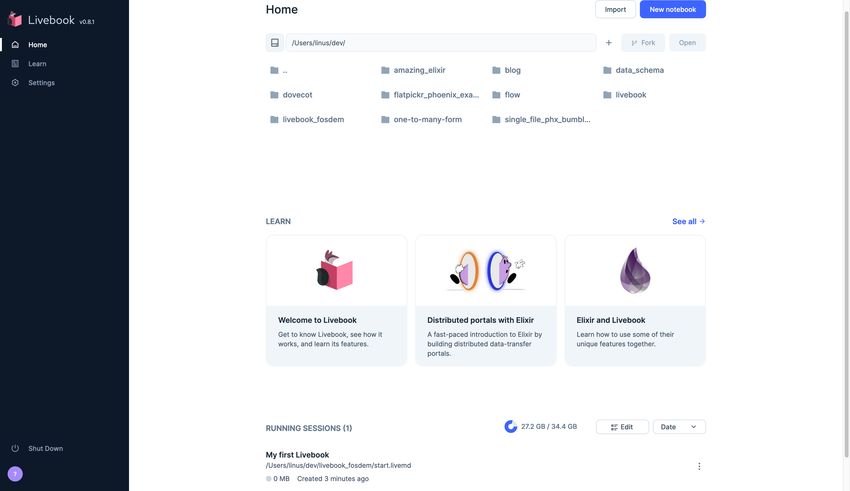Open the amazing_elixir folder
The height and width of the screenshot is (491, 850).
(413, 70)
